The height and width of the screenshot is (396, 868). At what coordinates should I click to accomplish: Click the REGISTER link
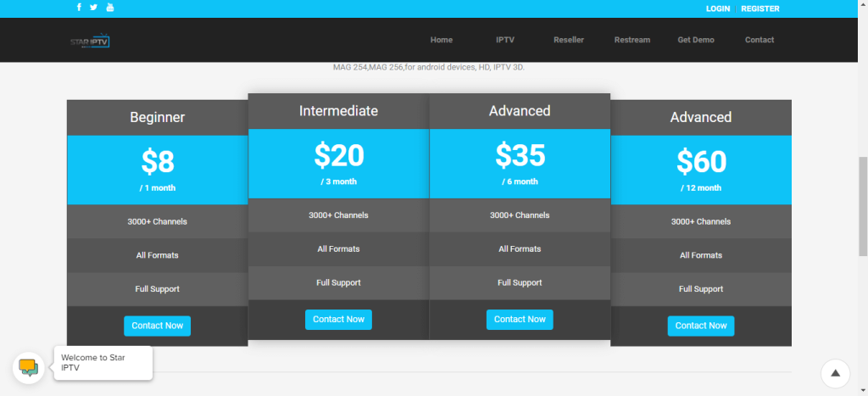(760, 8)
